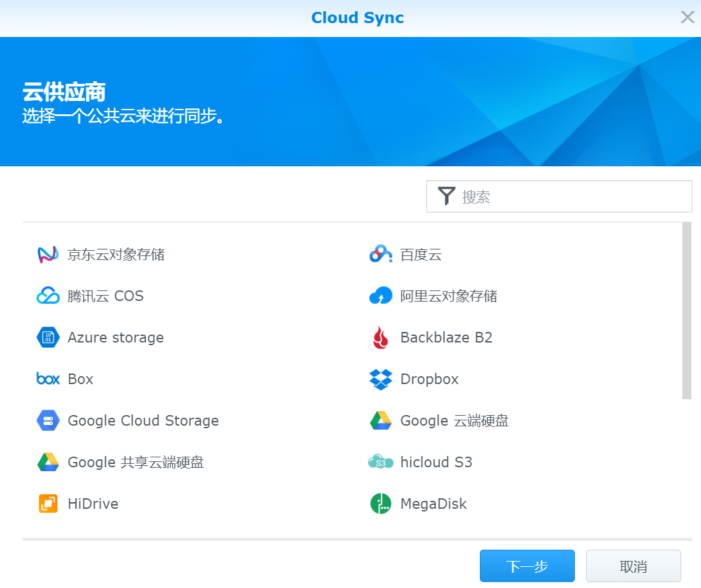Select the Dropbox provider name text
This screenshot has width=701, height=588.
[428, 379]
